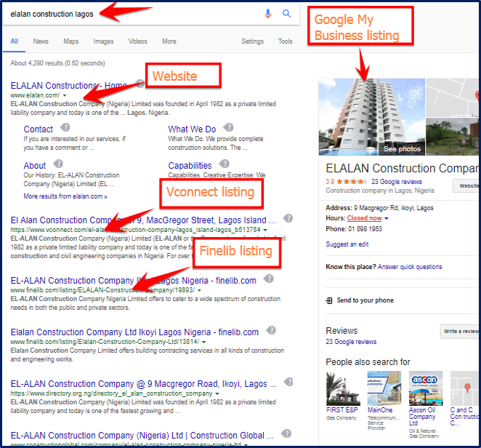Click the FIRST E&P name link
Screen dimensions: 481x448
click(x=341, y=410)
